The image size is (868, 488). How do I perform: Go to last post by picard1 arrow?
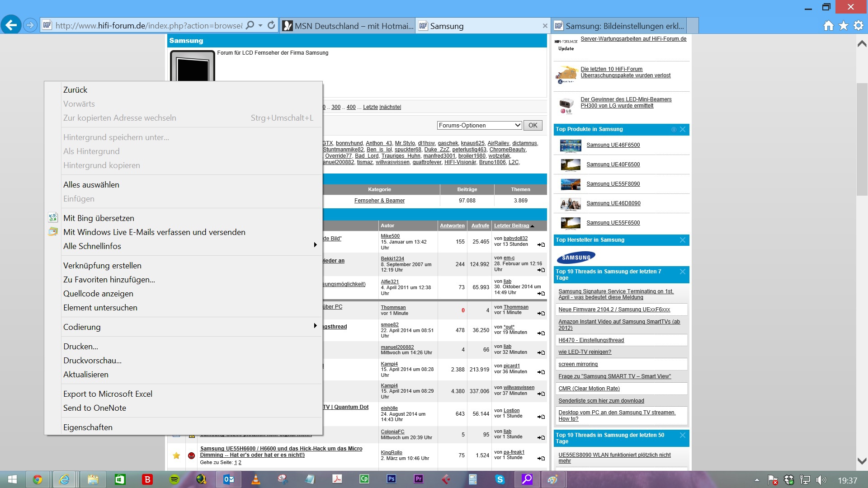tap(541, 372)
